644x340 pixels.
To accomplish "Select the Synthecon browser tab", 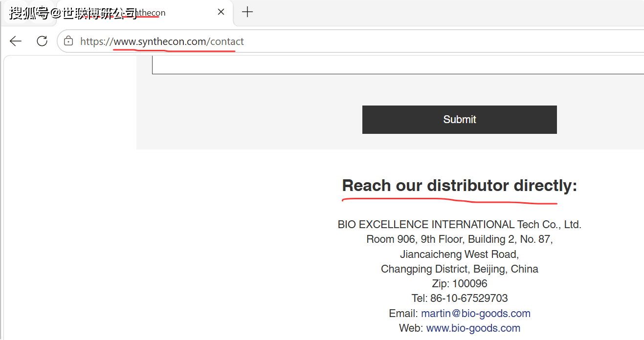I will coord(144,13).
